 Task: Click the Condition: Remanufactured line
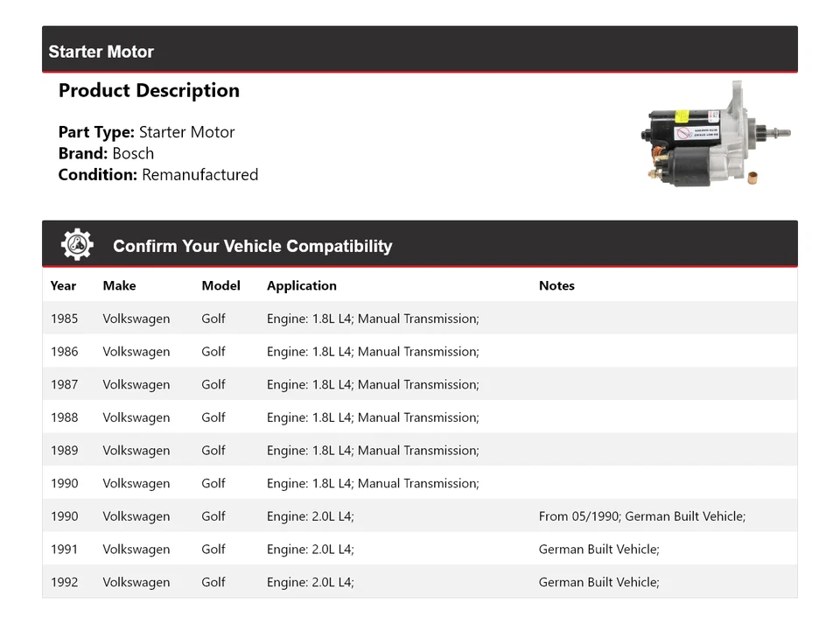[158, 175]
